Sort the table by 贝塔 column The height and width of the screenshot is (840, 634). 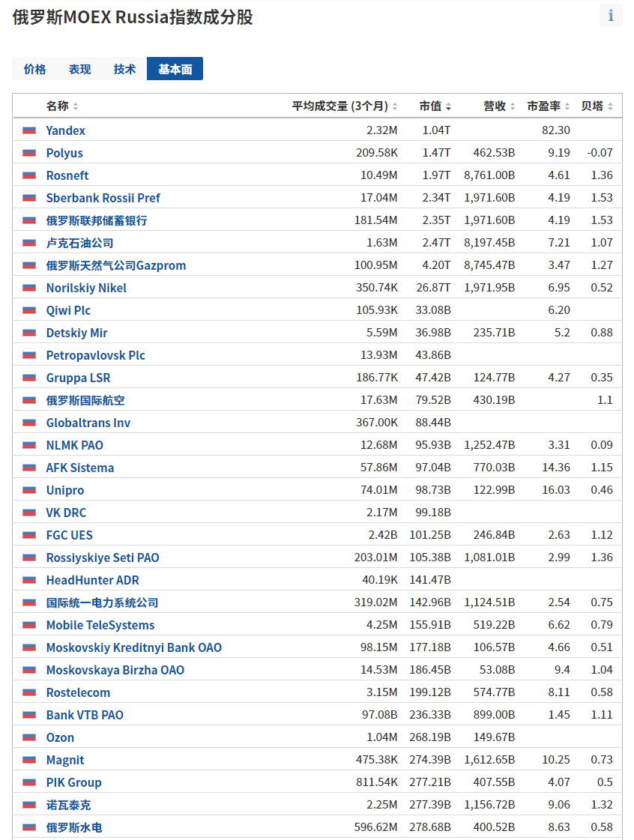click(597, 106)
